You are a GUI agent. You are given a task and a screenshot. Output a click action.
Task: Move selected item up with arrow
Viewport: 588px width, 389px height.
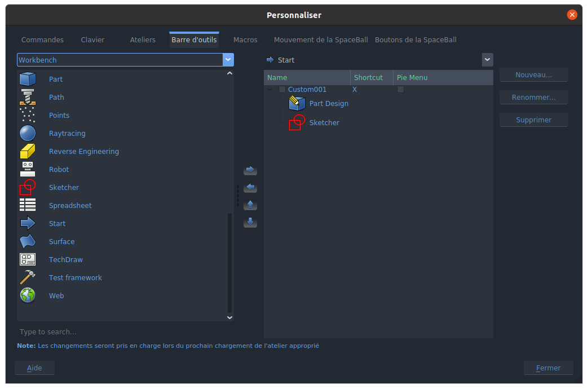pyautogui.click(x=250, y=205)
